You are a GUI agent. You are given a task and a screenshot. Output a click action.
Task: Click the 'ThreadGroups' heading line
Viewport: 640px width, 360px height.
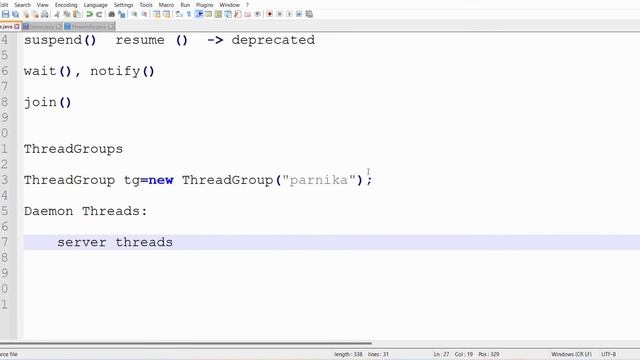[73, 149]
